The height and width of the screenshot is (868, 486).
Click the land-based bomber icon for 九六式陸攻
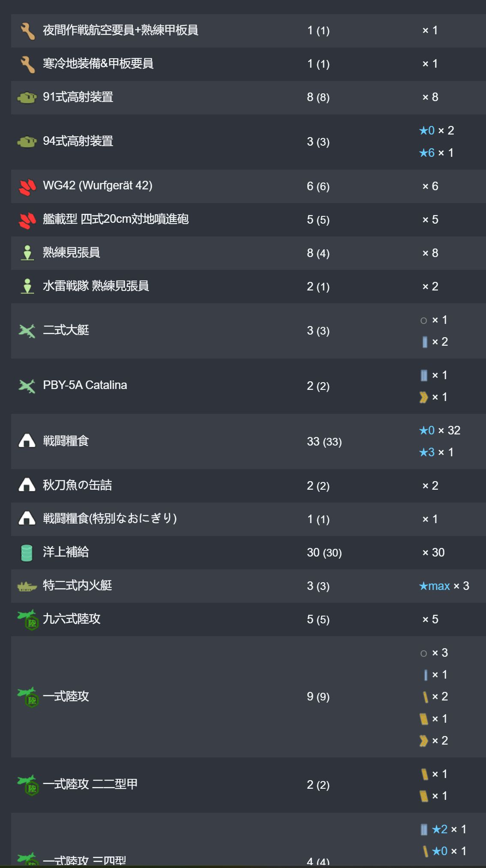point(27,620)
